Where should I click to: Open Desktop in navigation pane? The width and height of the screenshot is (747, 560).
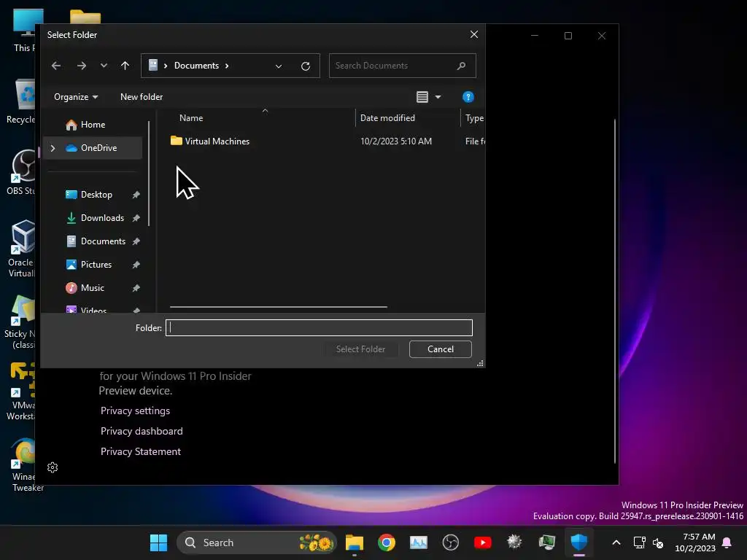tap(96, 195)
